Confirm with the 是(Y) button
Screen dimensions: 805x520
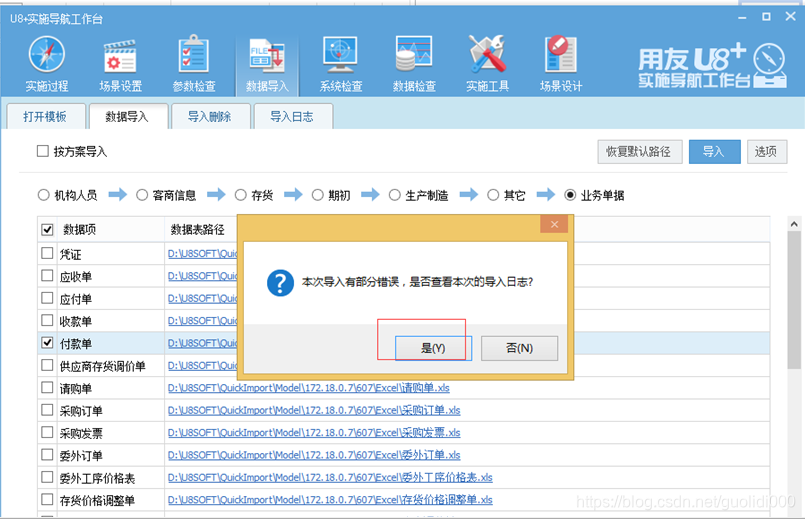pos(433,349)
